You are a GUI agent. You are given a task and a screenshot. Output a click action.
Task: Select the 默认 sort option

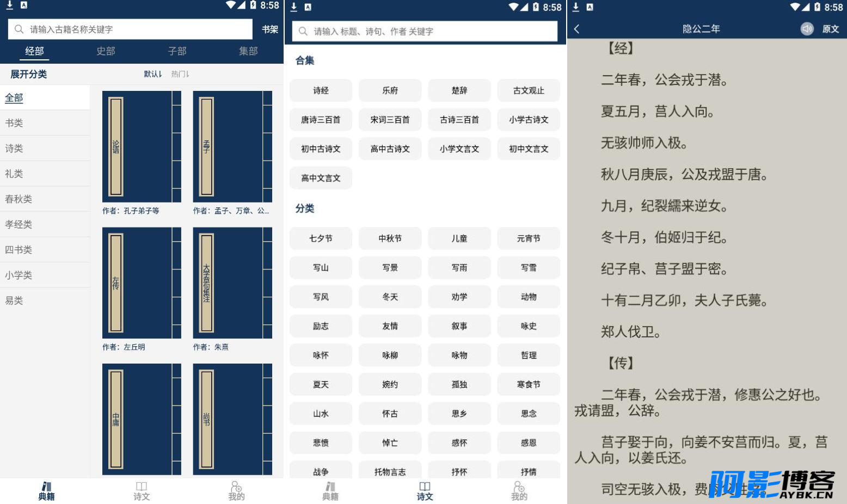pyautogui.click(x=152, y=74)
